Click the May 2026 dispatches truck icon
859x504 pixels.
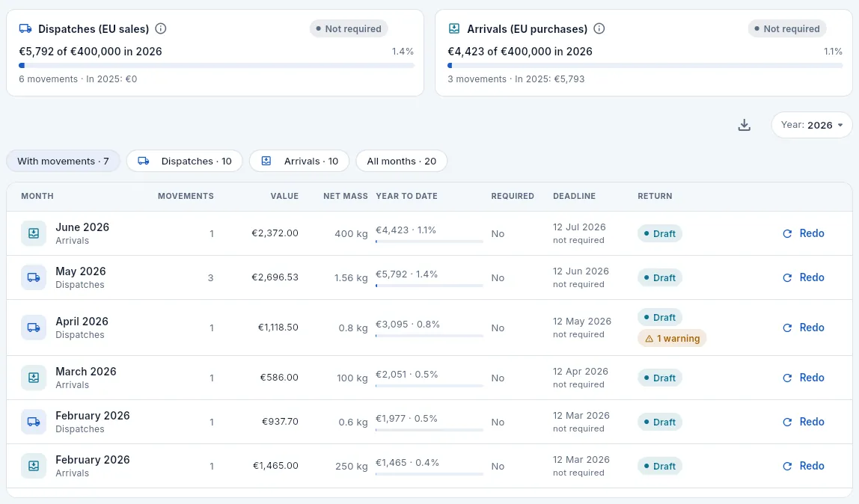pyautogui.click(x=34, y=277)
